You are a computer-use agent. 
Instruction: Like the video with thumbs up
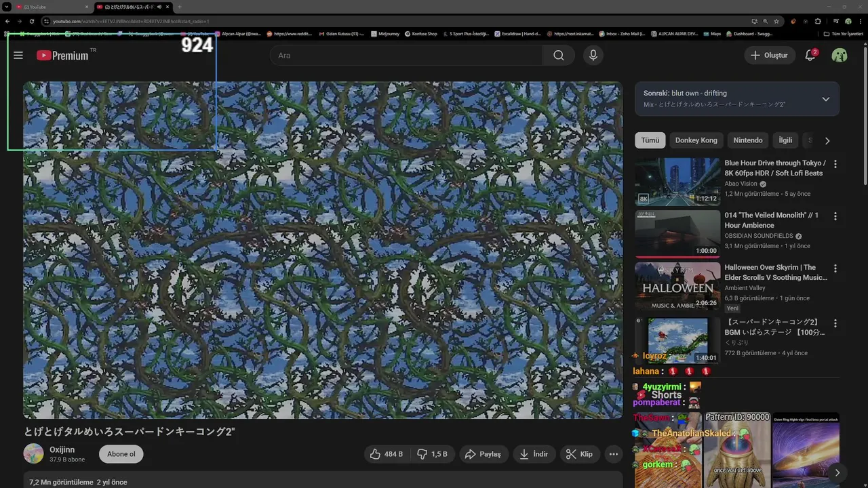387,454
